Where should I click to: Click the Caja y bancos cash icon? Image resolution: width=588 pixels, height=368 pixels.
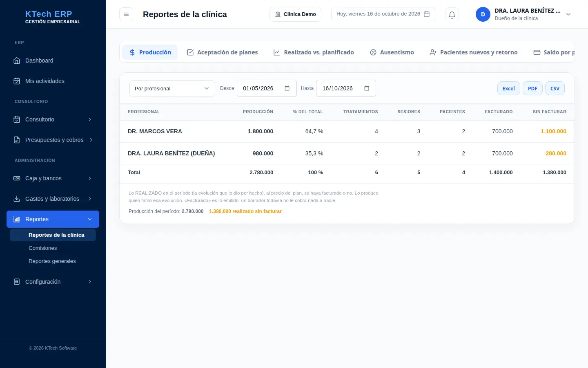coord(17,178)
